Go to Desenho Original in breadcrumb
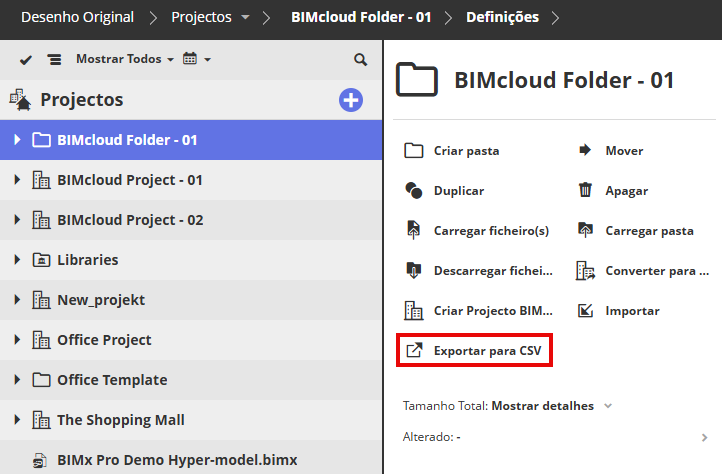This screenshot has height=474, width=722. pyautogui.click(x=77, y=17)
